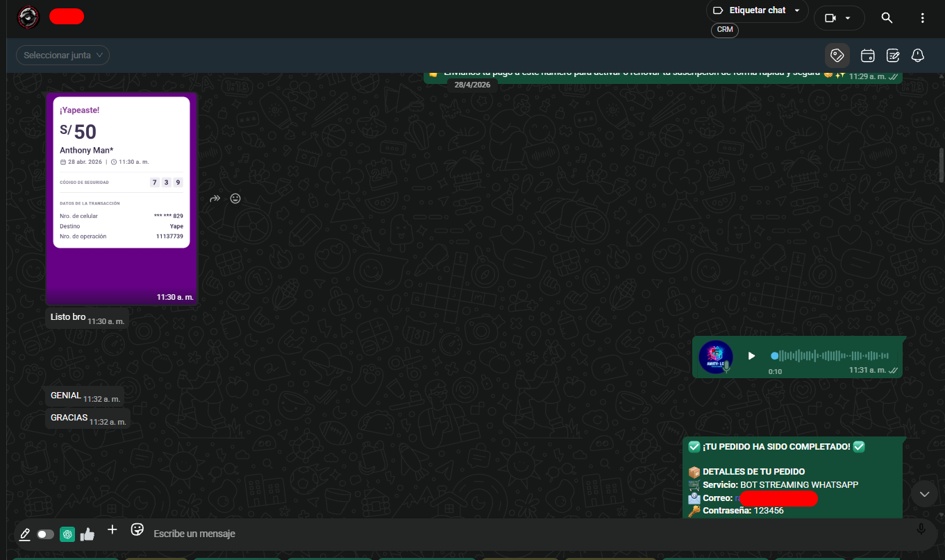Image resolution: width=945 pixels, height=560 pixels.
Task: Click the thumbs-up quick reply icon
Action: point(87,534)
